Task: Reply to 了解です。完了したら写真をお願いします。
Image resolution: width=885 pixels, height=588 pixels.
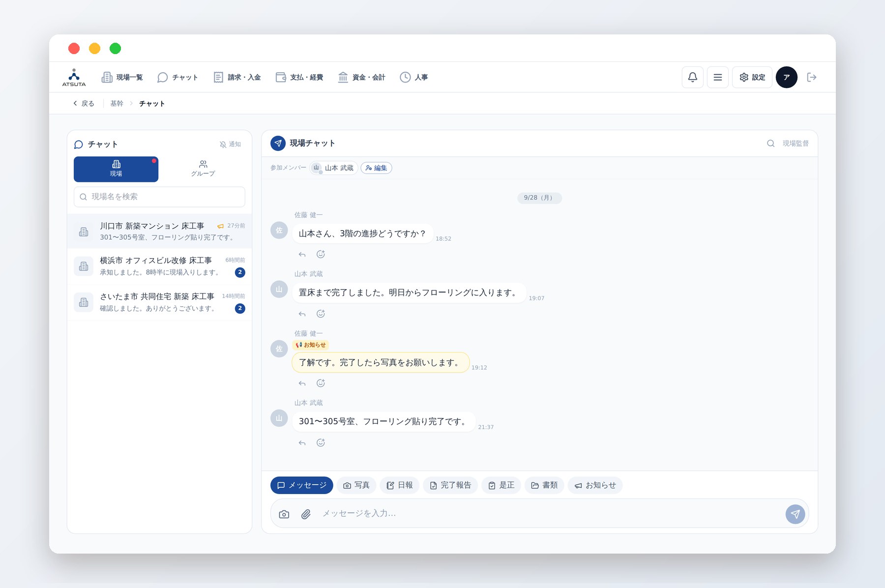Action: coord(302,383)
